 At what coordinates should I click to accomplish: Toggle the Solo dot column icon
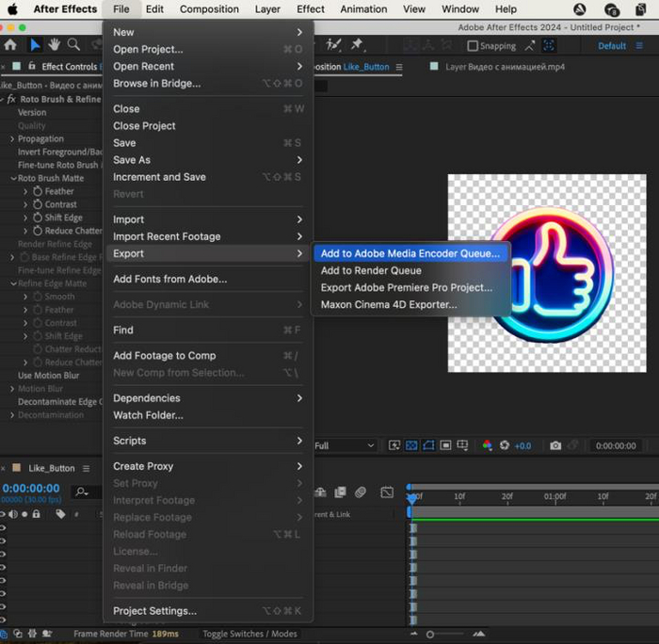point(24,514)
